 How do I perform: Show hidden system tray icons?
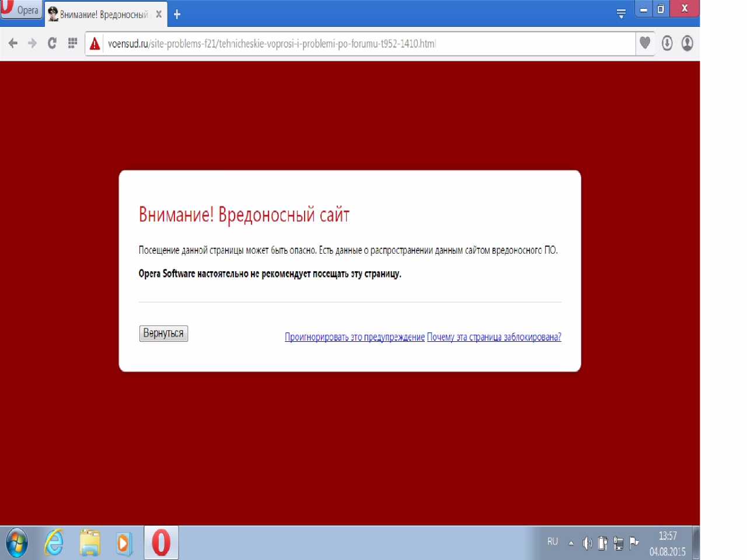coord(571,543)
